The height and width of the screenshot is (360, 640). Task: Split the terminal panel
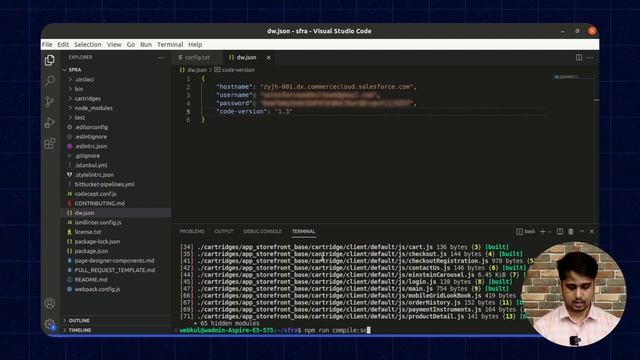point(560,231)
